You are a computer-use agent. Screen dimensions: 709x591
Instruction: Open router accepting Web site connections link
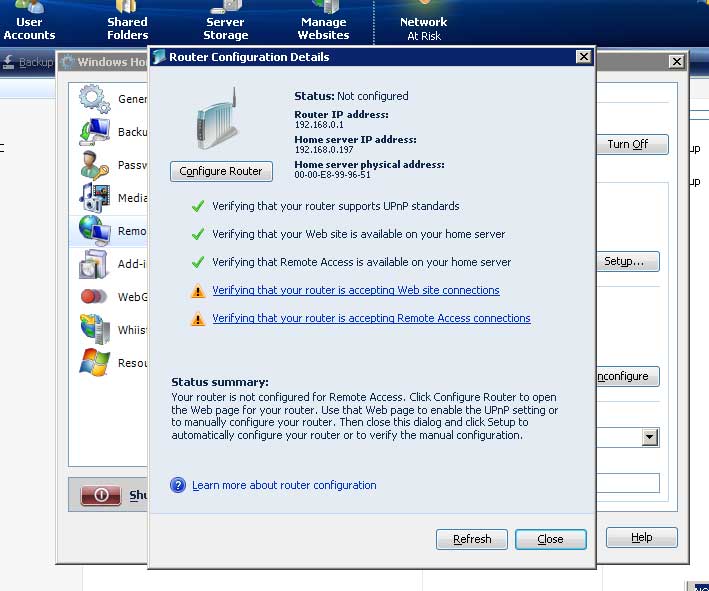coord(356,290)
